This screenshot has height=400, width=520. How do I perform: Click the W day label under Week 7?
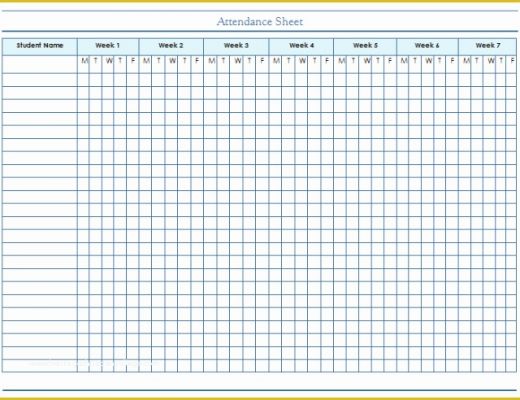tap(491, 61)
